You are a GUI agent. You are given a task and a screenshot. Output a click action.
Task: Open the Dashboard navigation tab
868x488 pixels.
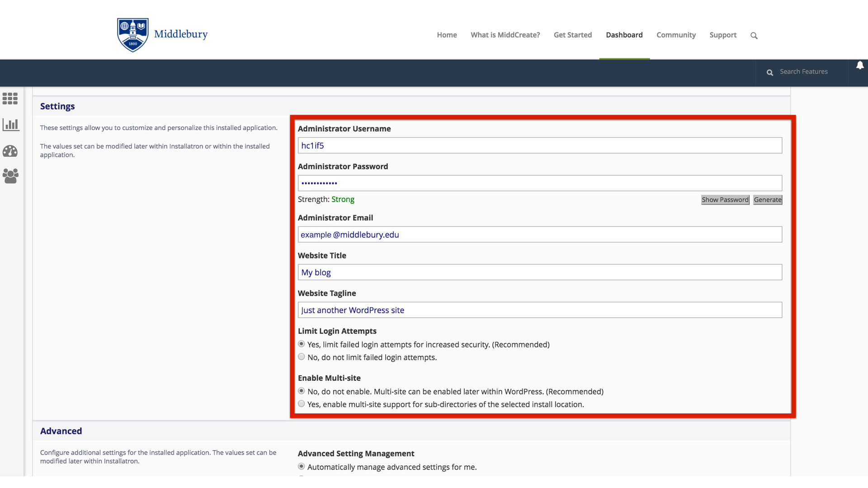click(x=624, y=35)
